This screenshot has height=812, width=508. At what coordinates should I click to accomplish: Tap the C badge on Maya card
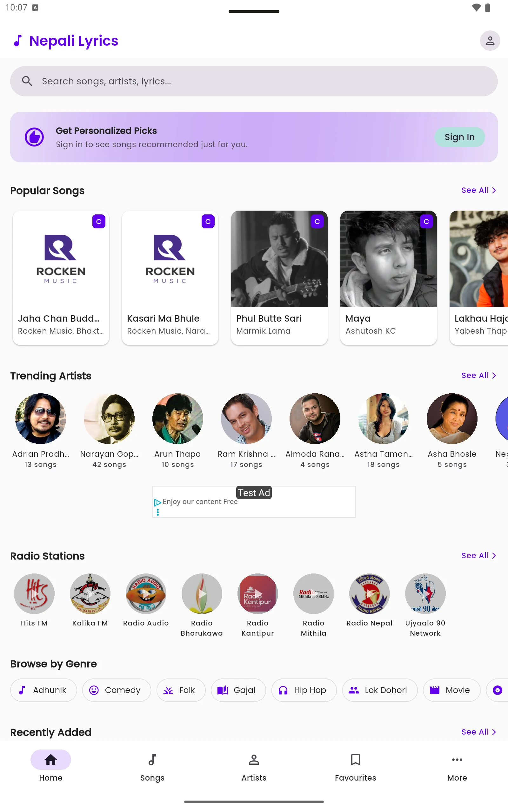point(426,221)
